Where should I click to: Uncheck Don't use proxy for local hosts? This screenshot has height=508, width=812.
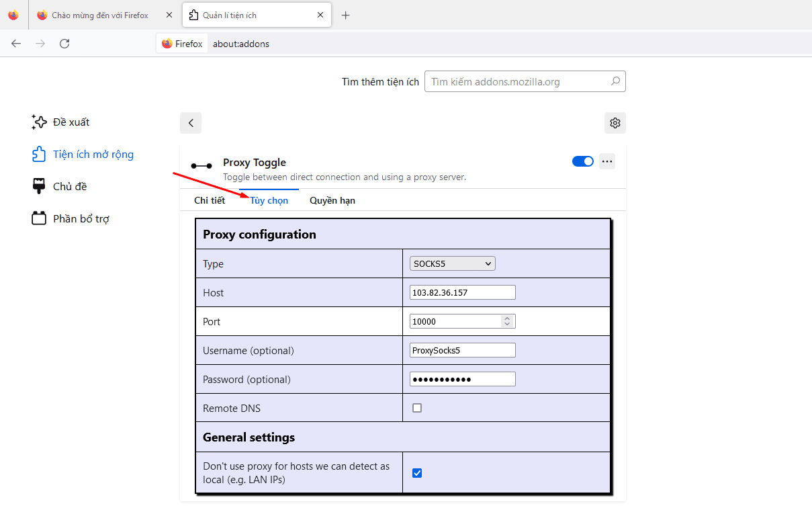[417, 473]
